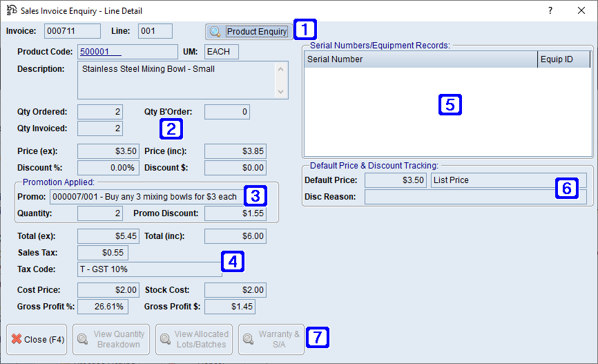Click magnifier icon on View Quantity Breakdown
The height and width of the screenshot is (364, 598).
tap(83, 339)
